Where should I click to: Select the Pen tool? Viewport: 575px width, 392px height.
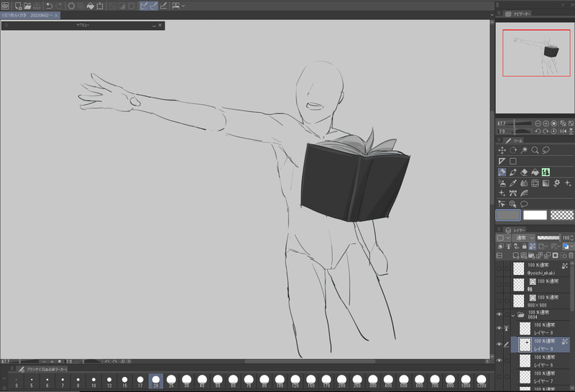(513, 172)
